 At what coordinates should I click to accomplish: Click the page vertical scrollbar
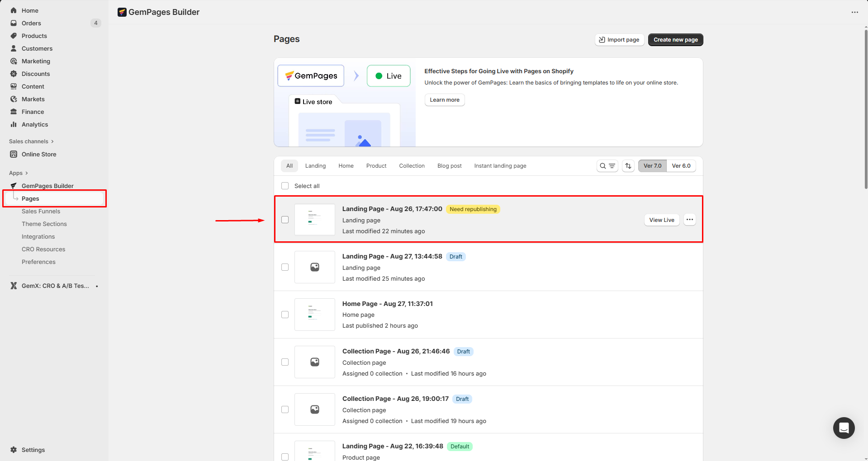(865, 108)
